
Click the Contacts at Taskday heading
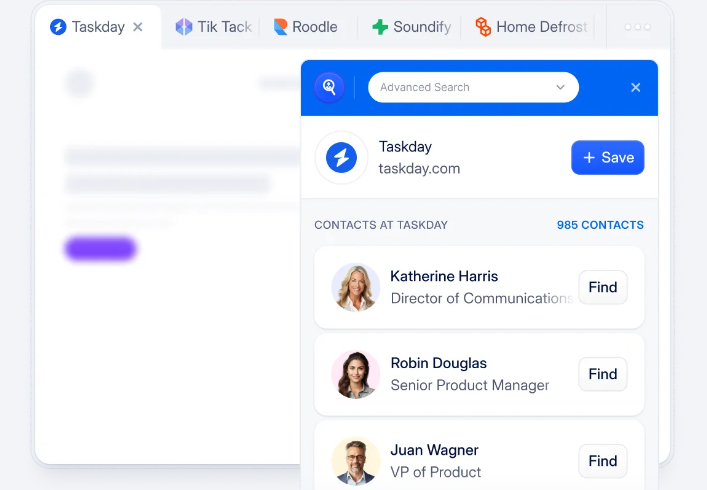click(x=381, y=225)
